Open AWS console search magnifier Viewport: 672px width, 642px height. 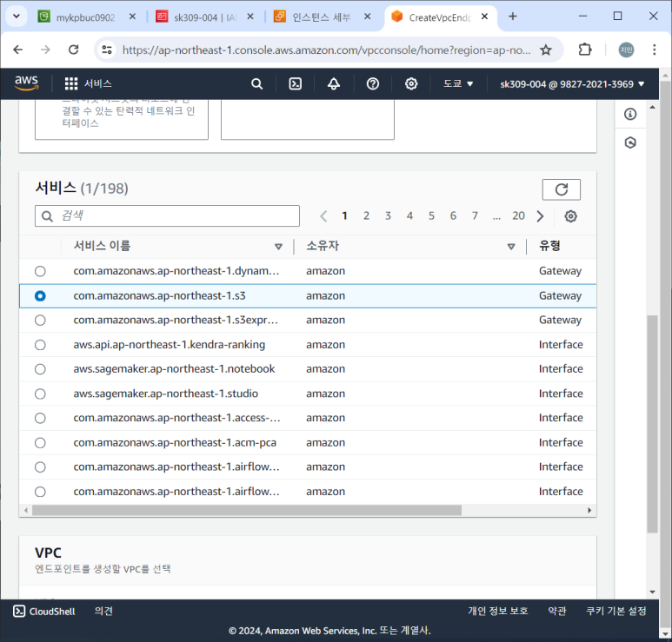pos(256,83)
